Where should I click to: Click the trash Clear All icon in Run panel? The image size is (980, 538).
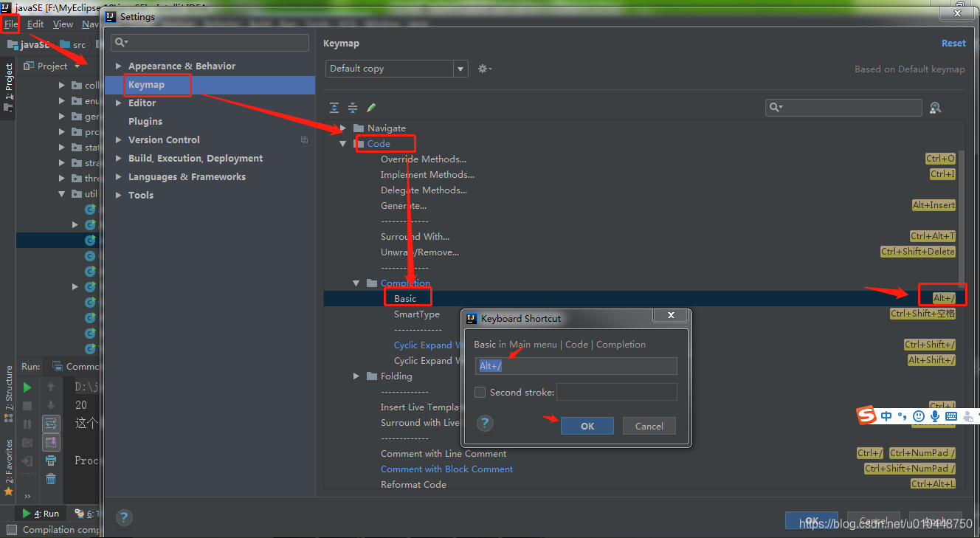[51, 479]
